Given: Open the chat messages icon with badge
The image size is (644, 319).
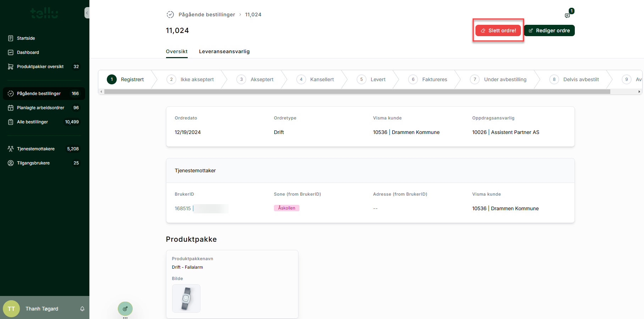Looking at the screenshot, I should coord(567,15).
